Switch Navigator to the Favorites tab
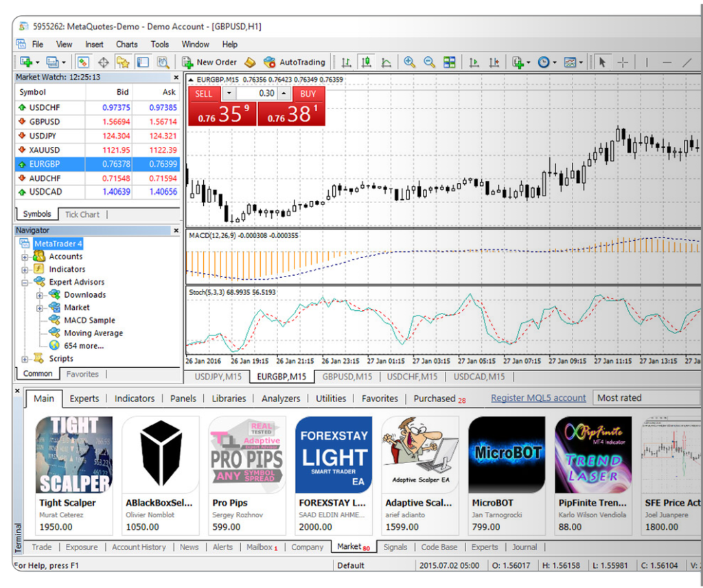This screenshot has width=703, height=588. pos(82,374)
